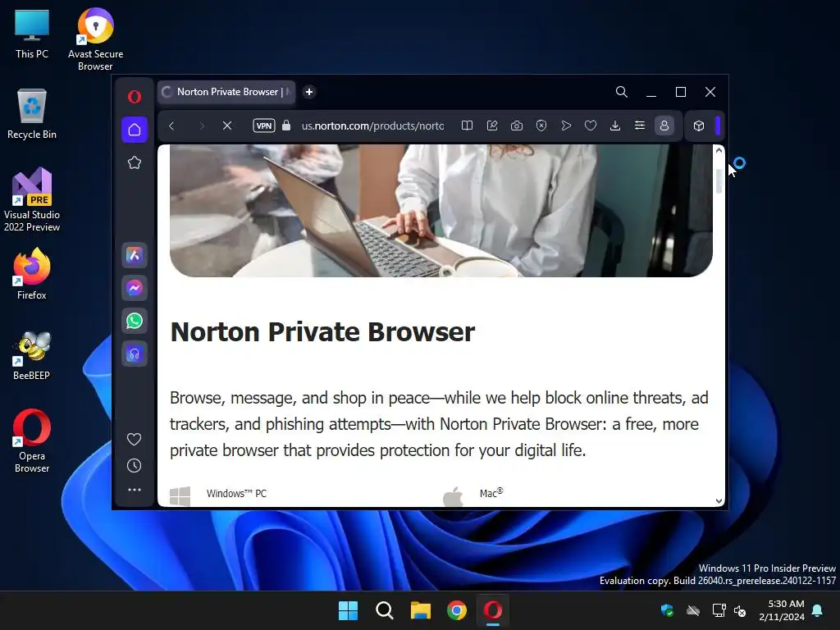Viewport: 840px width, 630px height.
Task: Open Pinboards heart in sidebar
Action: point(134,440)
